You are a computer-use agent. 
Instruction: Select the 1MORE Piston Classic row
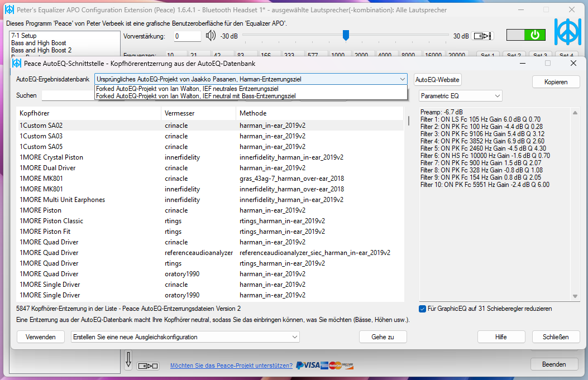point(211,221)
